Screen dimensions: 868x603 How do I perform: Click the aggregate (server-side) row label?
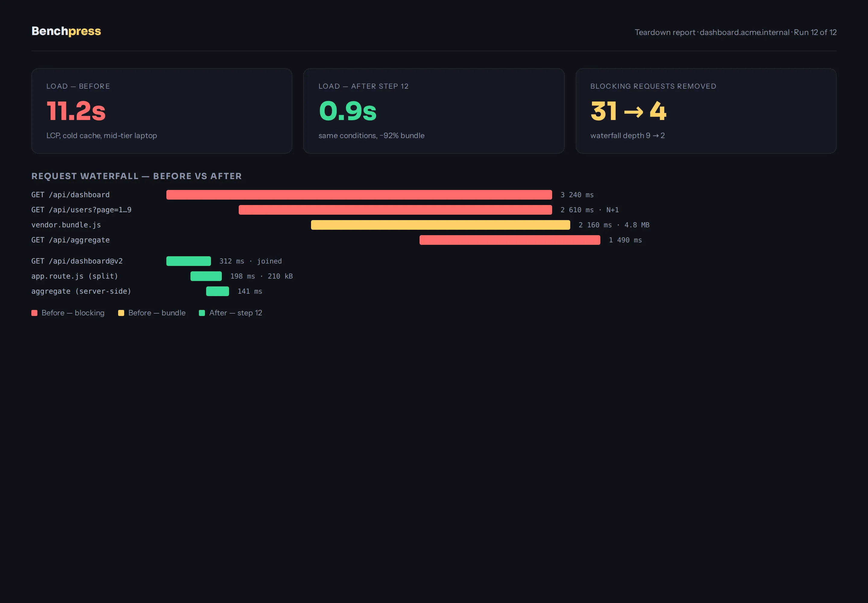[81, 291]
